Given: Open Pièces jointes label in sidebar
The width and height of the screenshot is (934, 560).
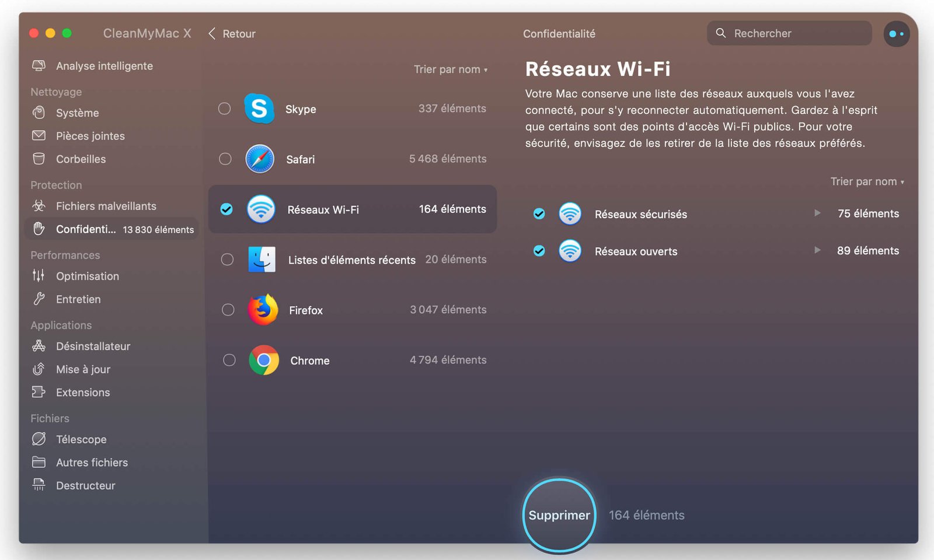Looking at the screenshot, I should coord(90,136).
